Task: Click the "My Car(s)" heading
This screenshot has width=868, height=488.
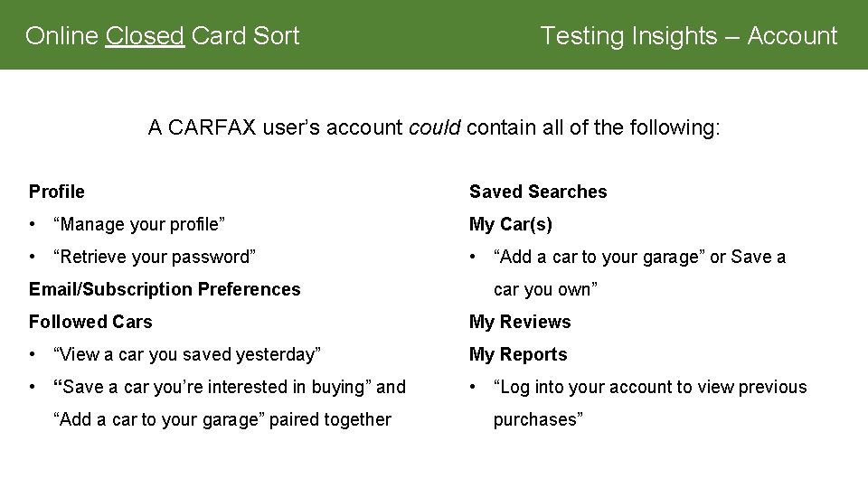Action: tap(510, 224)
